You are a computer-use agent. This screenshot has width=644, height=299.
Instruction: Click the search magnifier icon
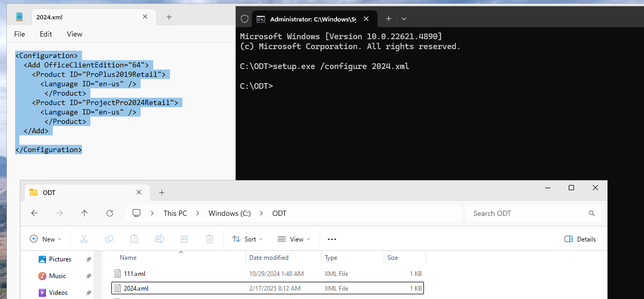[x=592, y=213]
